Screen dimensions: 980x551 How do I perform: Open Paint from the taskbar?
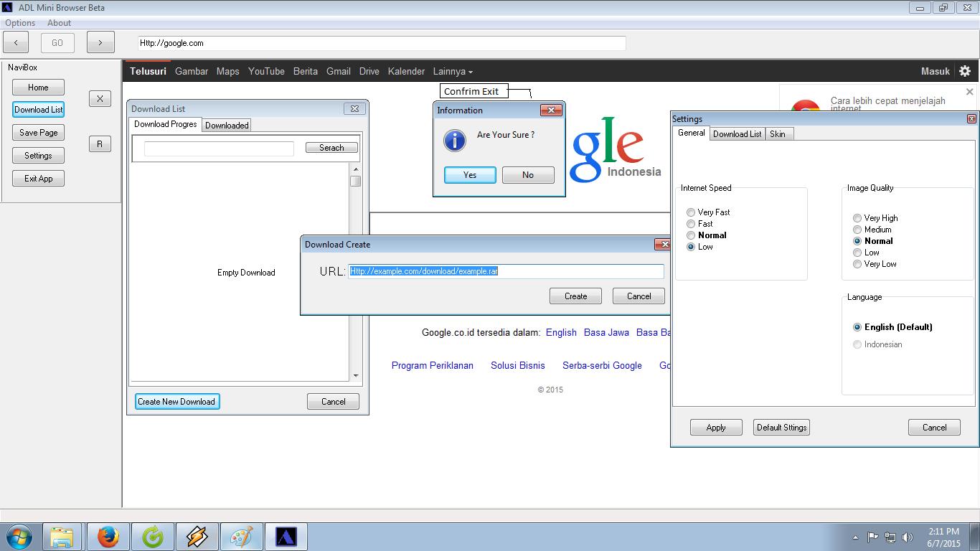click(x=241, y=537)
